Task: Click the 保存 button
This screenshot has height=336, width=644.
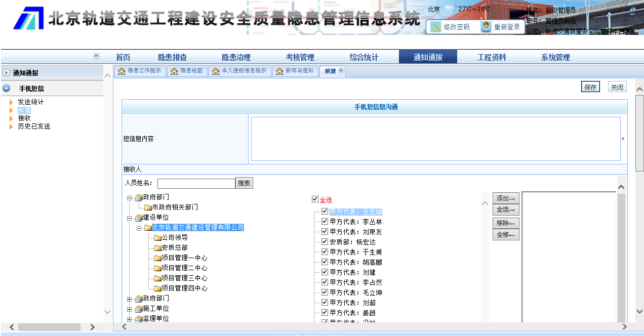Action: [x=590, y=87]
